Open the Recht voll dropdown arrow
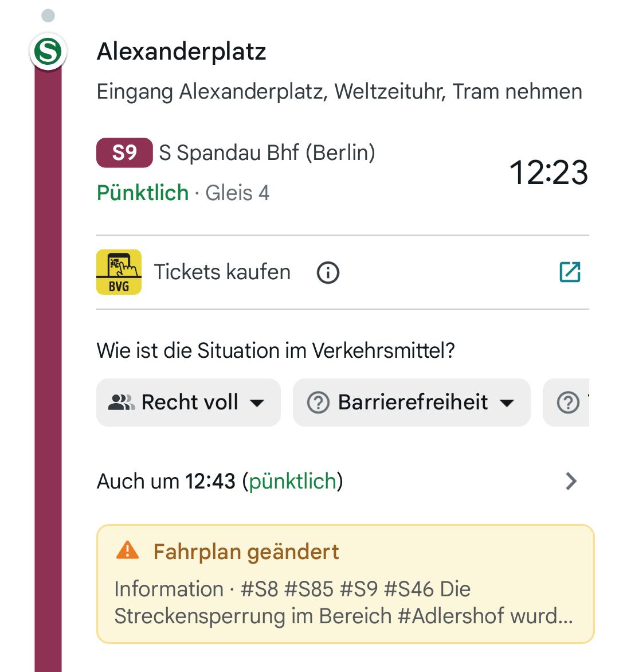 tap(258, 403)
